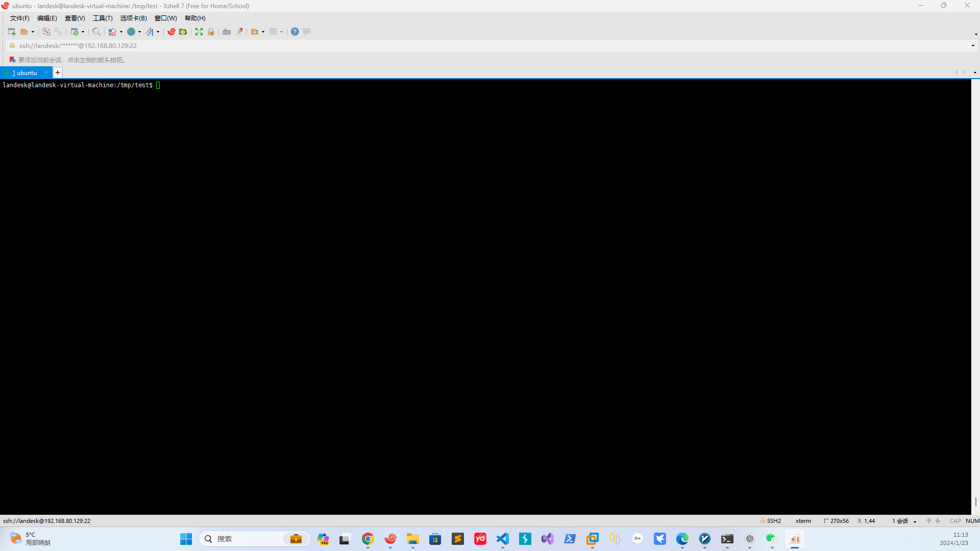980x551 pixels.
Task: Toggle the compose bar icon
Action: 306,32
